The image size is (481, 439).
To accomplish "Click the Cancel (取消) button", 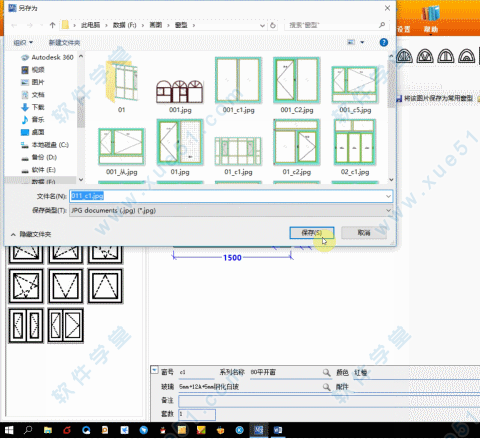I will pyautogui.click(x=364, y=233).
